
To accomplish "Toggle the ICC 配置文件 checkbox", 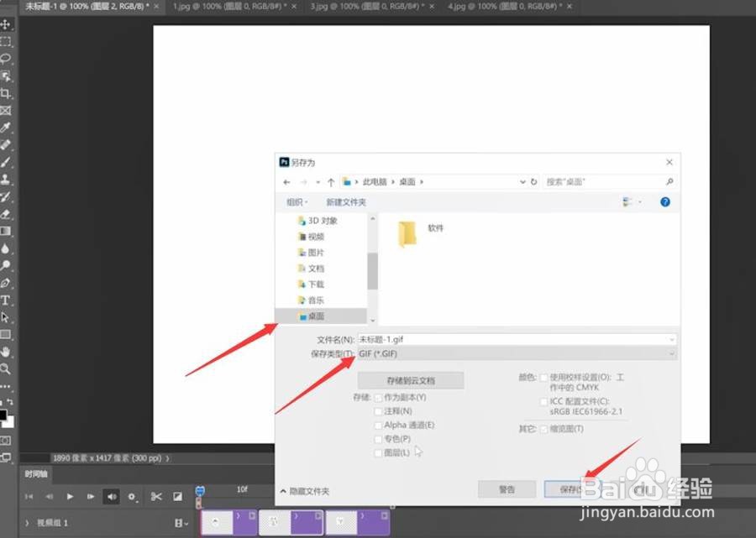I will tap(543, 401).
